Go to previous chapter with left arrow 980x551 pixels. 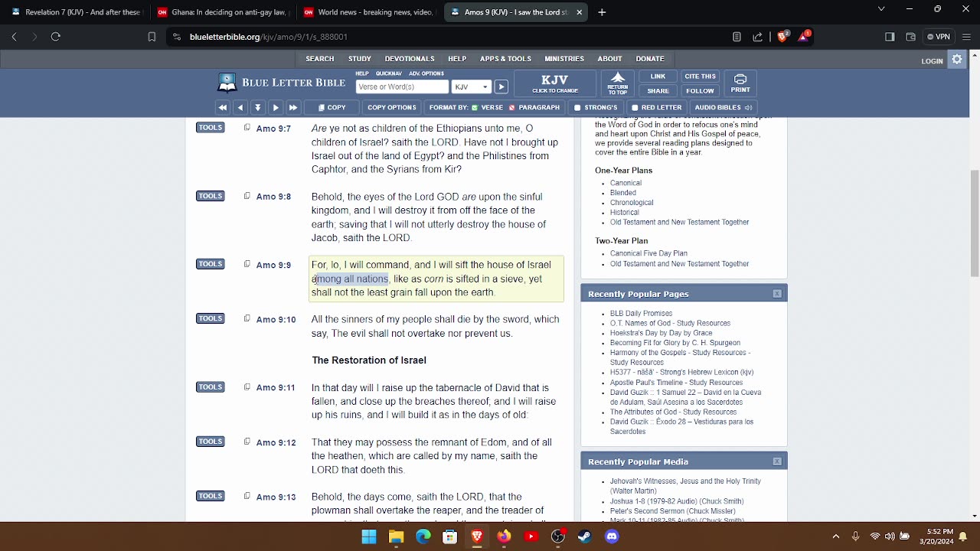(x=240, y=107)
